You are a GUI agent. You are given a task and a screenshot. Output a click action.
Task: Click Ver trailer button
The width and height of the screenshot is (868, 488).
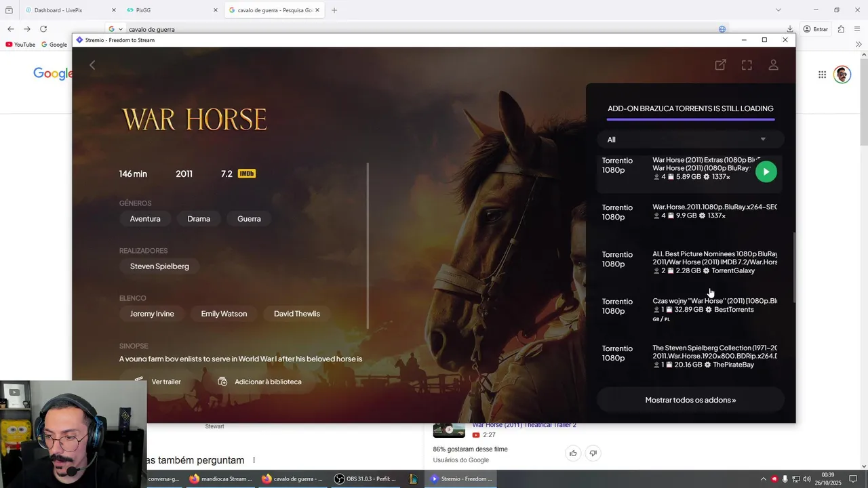(157, 382)
